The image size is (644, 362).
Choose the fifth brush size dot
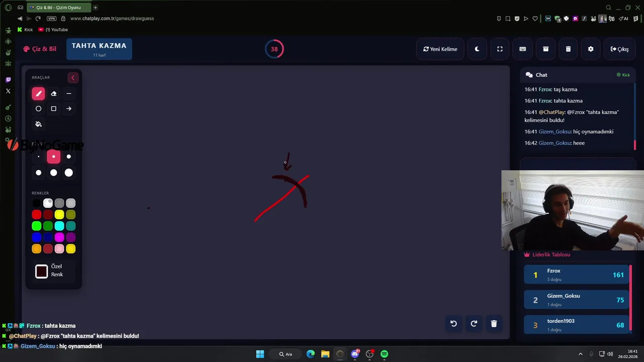54,172
